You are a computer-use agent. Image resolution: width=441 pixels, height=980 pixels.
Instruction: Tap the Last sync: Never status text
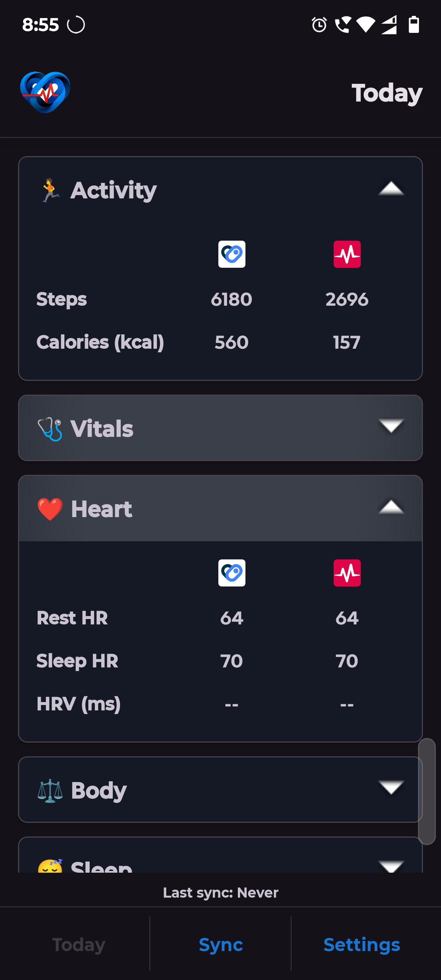(220, 893)
